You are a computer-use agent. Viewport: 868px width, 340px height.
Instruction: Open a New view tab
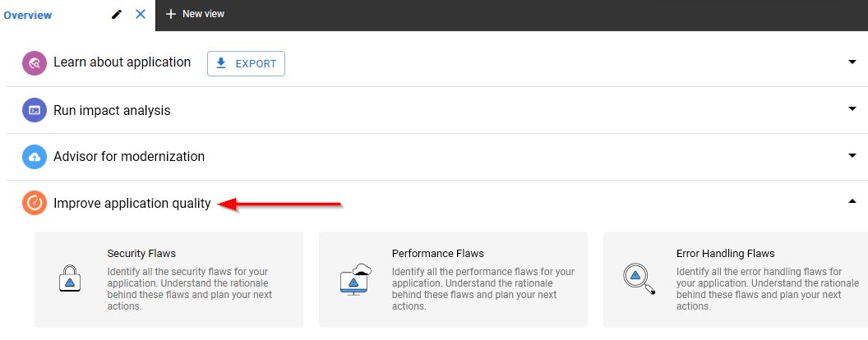pyautogui.click(x=203, y=14)
